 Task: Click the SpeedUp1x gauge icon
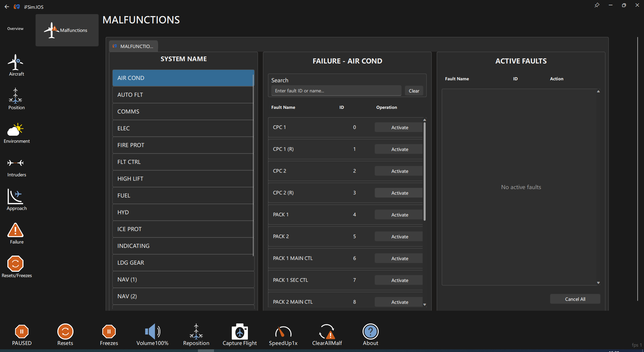coord(283,332)
